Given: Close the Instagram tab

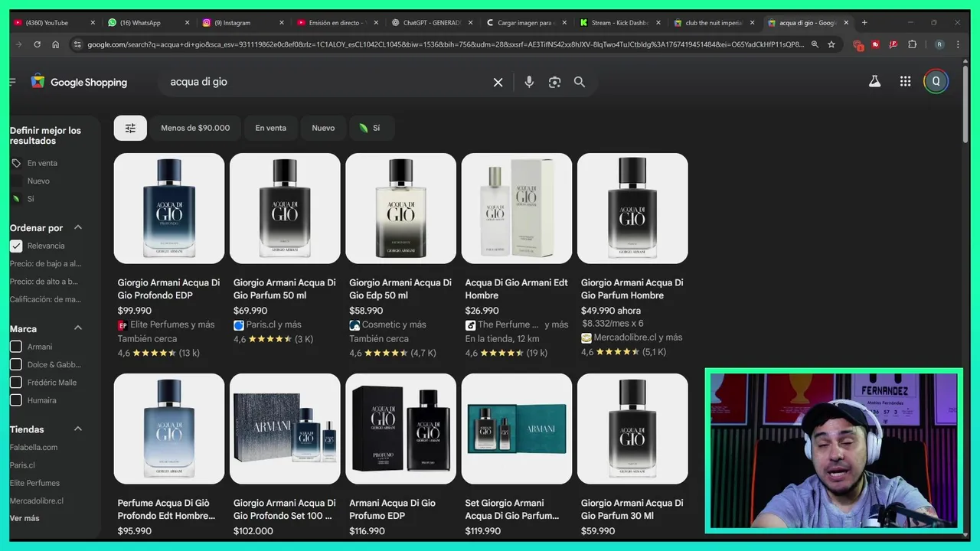Looking at the screenshot, I should [x=281, y=23].
